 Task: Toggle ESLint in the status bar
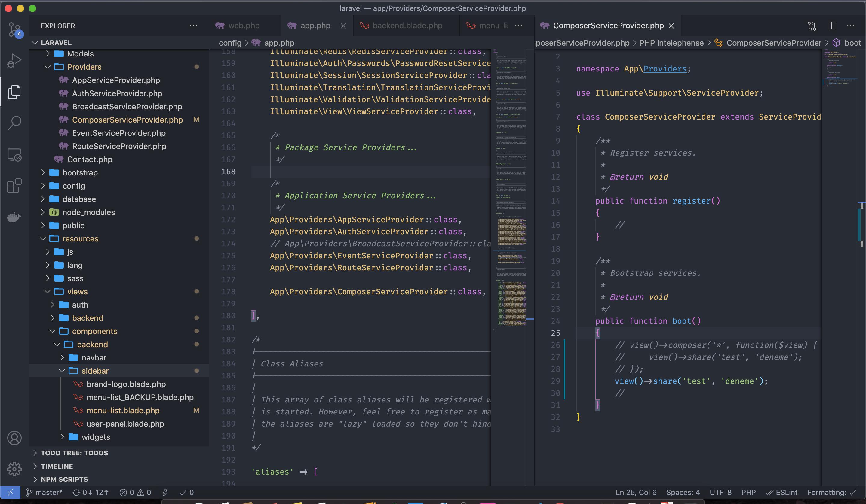(782, 492)
